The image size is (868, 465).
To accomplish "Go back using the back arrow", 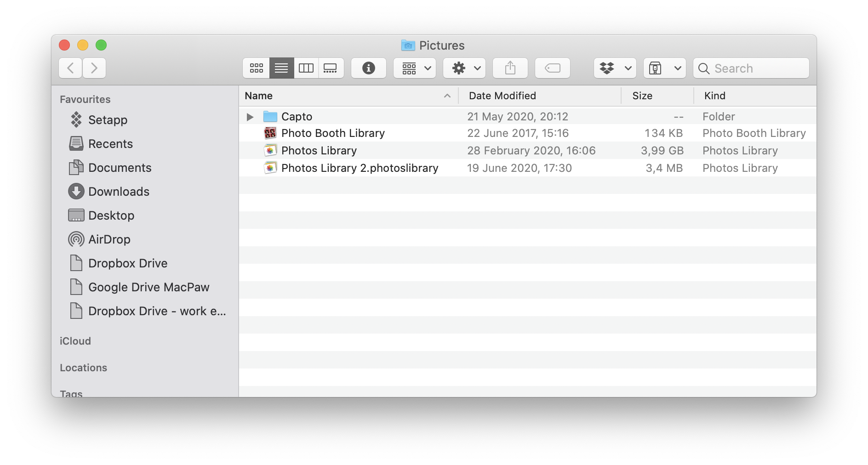I will tap(70, 68).
